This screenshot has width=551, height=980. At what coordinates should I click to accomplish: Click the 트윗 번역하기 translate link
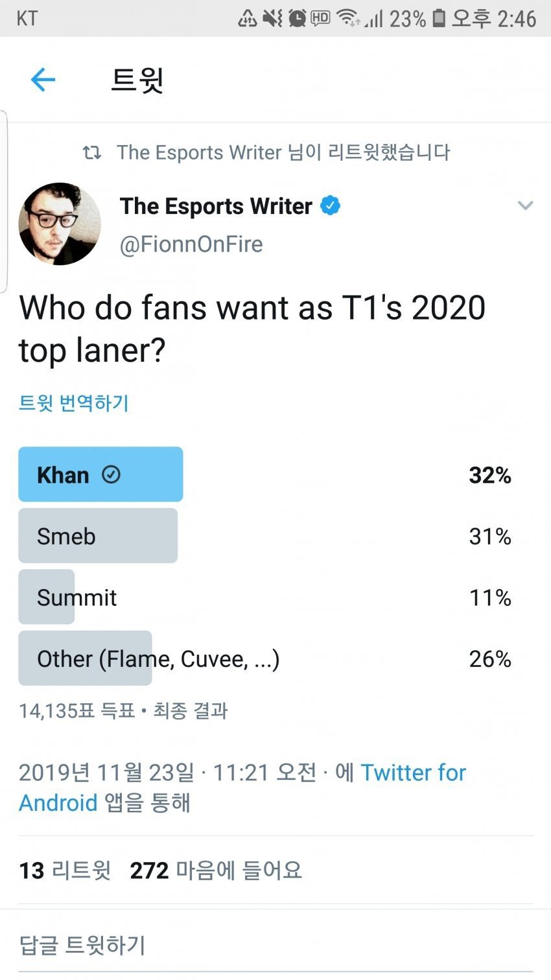[74, 403]
